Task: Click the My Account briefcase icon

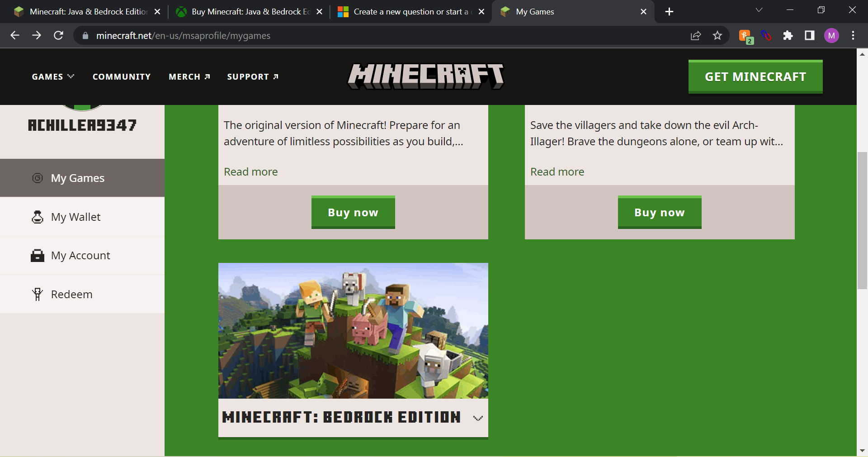Action: click(38, 256)
